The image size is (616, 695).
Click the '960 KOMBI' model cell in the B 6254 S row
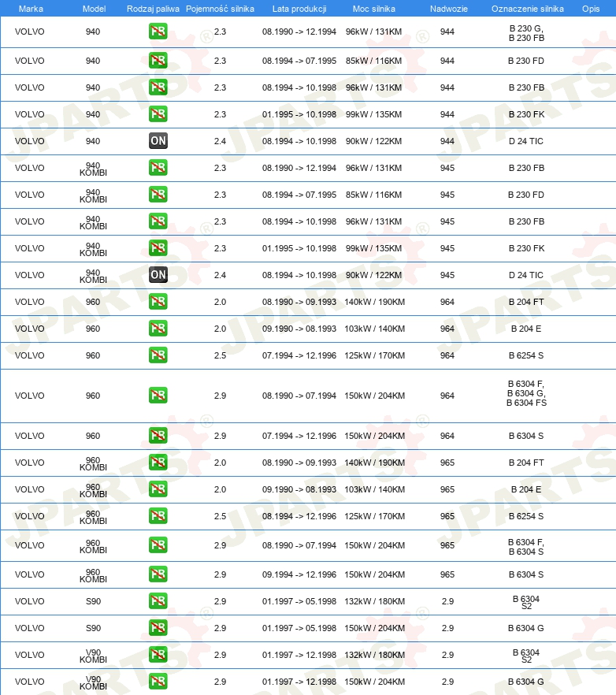(x=93, y=517)
